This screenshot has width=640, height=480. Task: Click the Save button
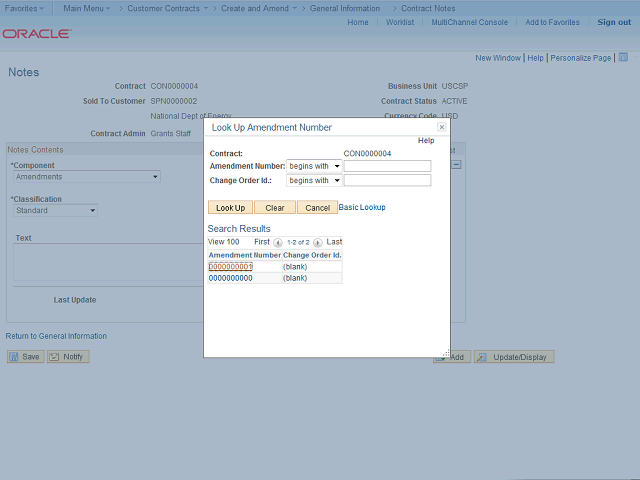pos(25,357)
